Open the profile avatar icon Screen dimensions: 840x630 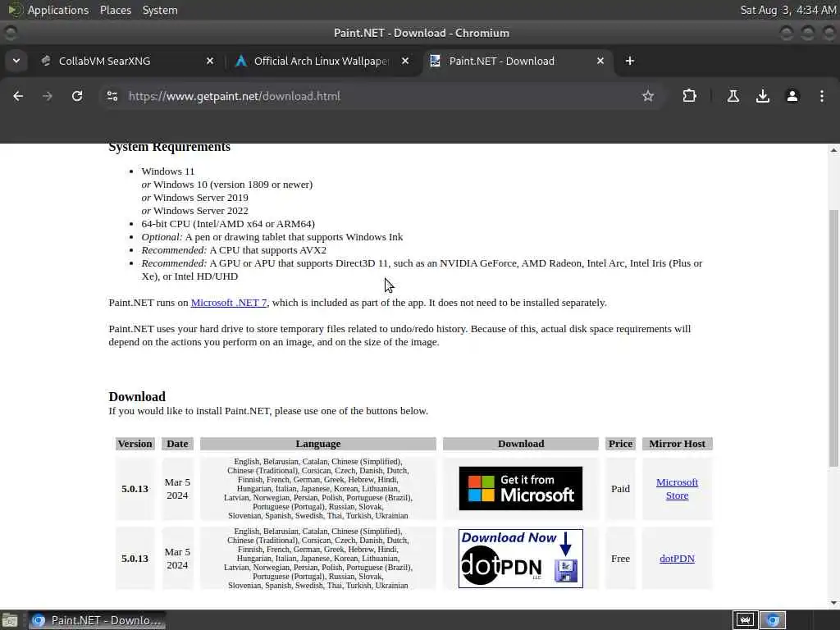[792, 96]
